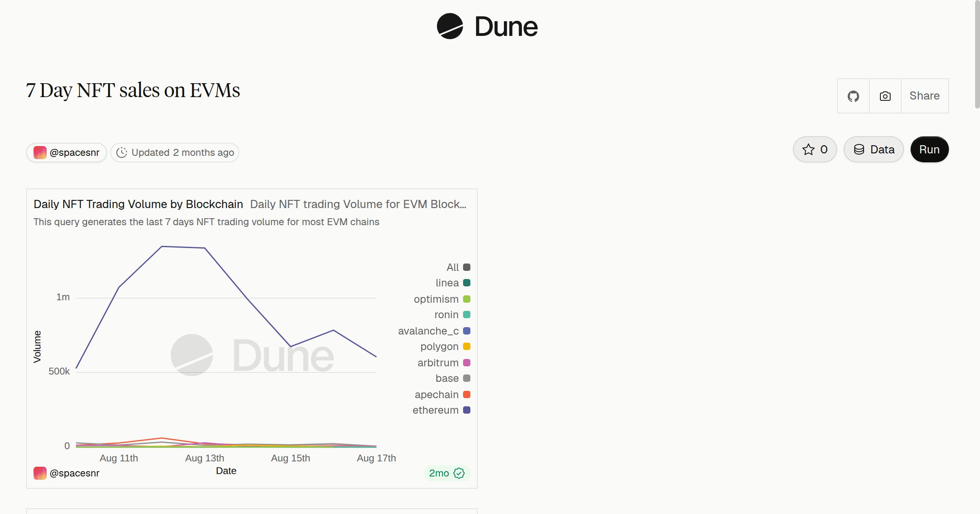Viewport: 980px width, 514px height.
Task: Toggle the All series in legend
Action: point(458,267)
